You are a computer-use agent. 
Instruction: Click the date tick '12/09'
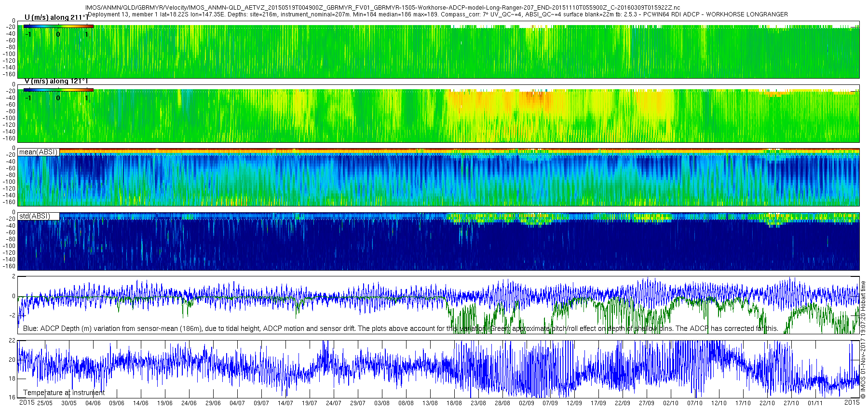click(x=574, y=403)
